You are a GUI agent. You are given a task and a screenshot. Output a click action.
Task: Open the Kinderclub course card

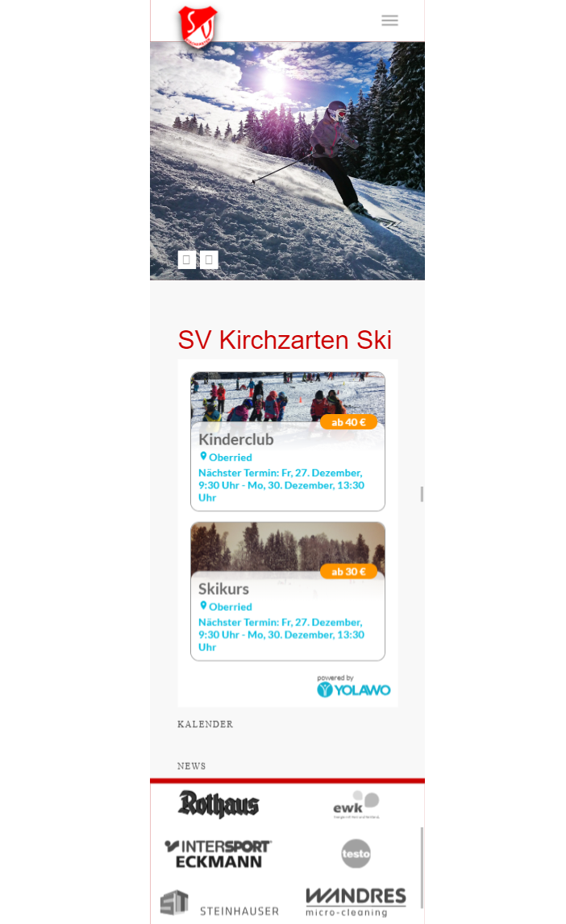tap(288, 441)
